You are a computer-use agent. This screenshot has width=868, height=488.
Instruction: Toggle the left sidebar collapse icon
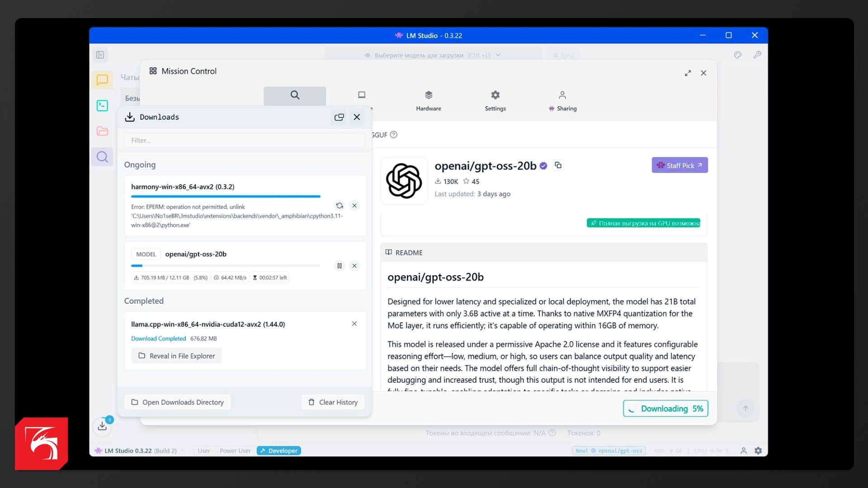coord(100,55)
